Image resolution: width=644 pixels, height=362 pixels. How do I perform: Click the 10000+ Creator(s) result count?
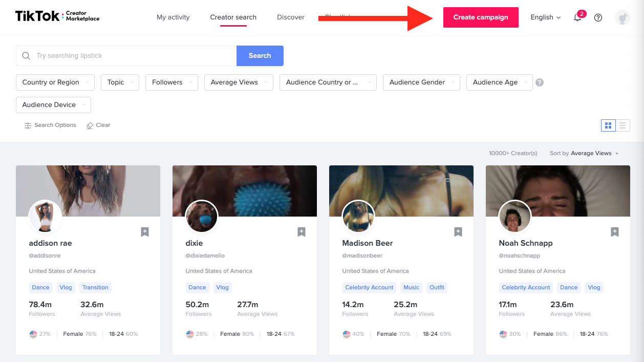(x=513, y=154)
